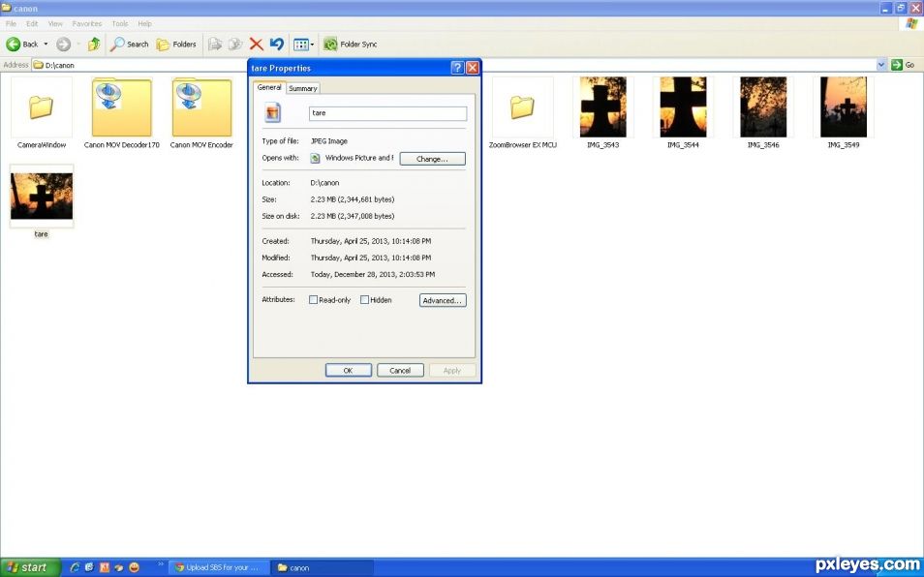Toggle the Hidden checkbox
Image resolution: width=924 pixels, height=577 pixels.
(x=365, y=300)
